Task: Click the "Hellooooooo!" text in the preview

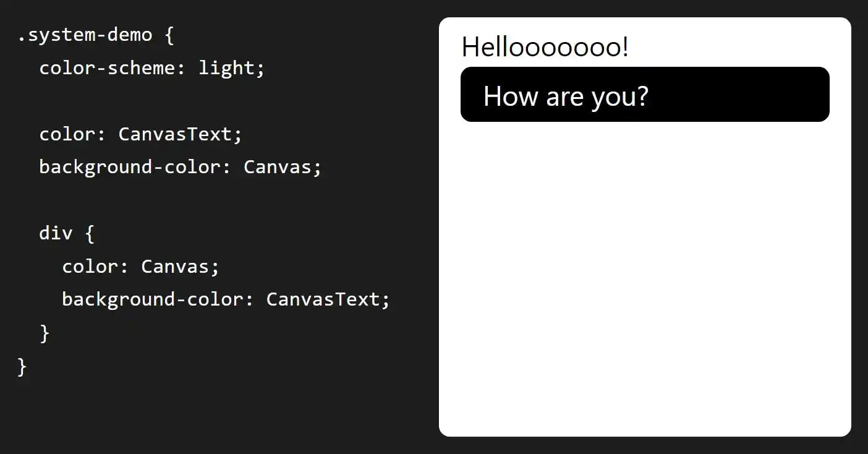Action: pos(545,47)
